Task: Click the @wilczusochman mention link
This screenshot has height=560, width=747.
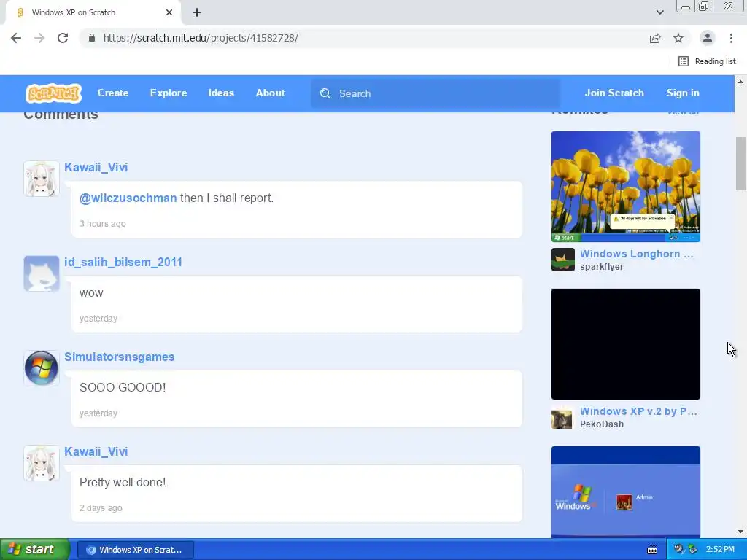Action: click(x=128, y=198)
